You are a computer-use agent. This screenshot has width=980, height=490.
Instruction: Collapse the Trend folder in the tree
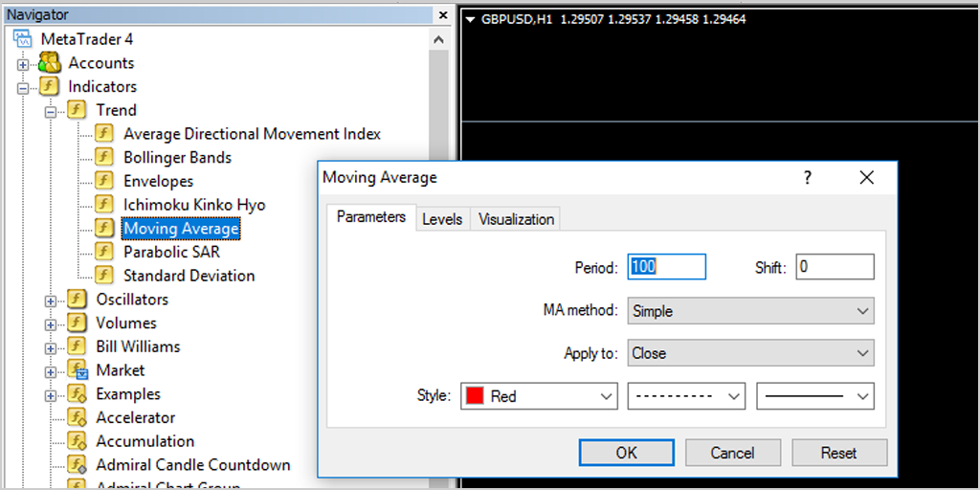pos(51,111)
